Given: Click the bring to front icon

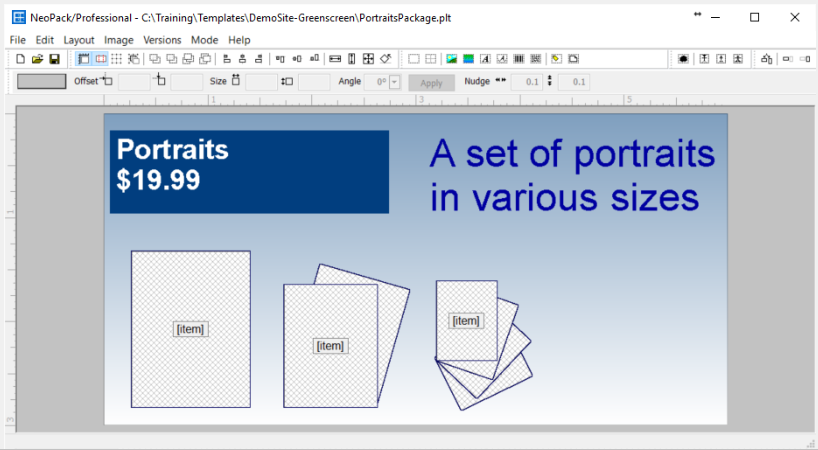Looking at the screenshot, I should (188, 59).
